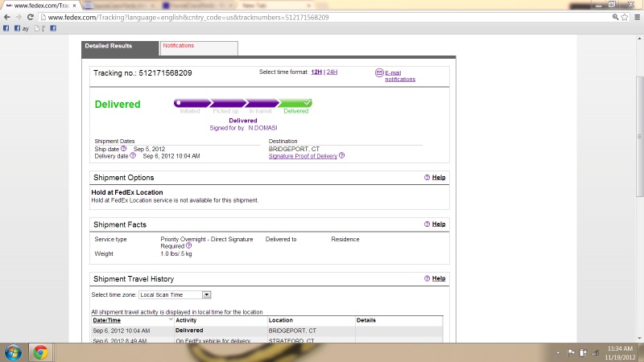The width and height of the screenshot is (644, 362).
Task: Click the 'Sep 5, 2012' ship date
Action: click(x=149, y=149)
